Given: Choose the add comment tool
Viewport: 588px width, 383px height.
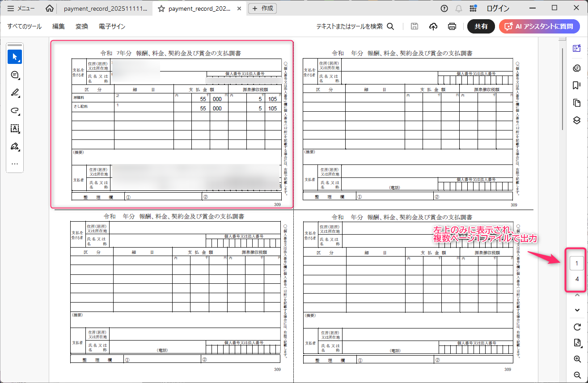Looking at the screenshot, I should (15, 75).
